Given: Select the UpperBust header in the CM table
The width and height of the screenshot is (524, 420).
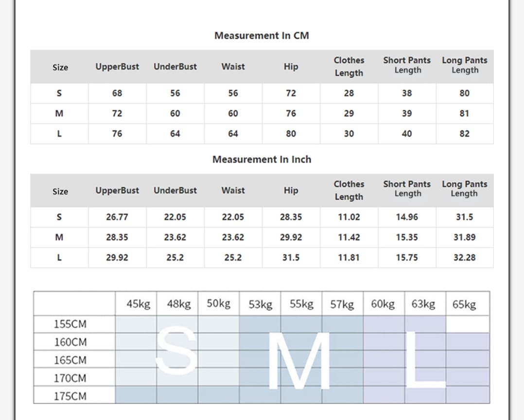Looking at the screenshot, I should [117, 67].
